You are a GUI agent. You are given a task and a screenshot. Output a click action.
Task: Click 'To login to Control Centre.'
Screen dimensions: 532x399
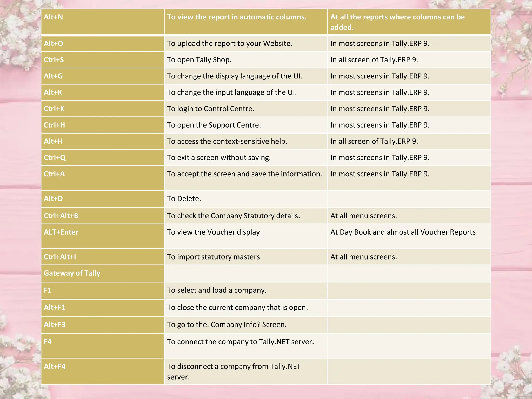[x=211, y=109]
